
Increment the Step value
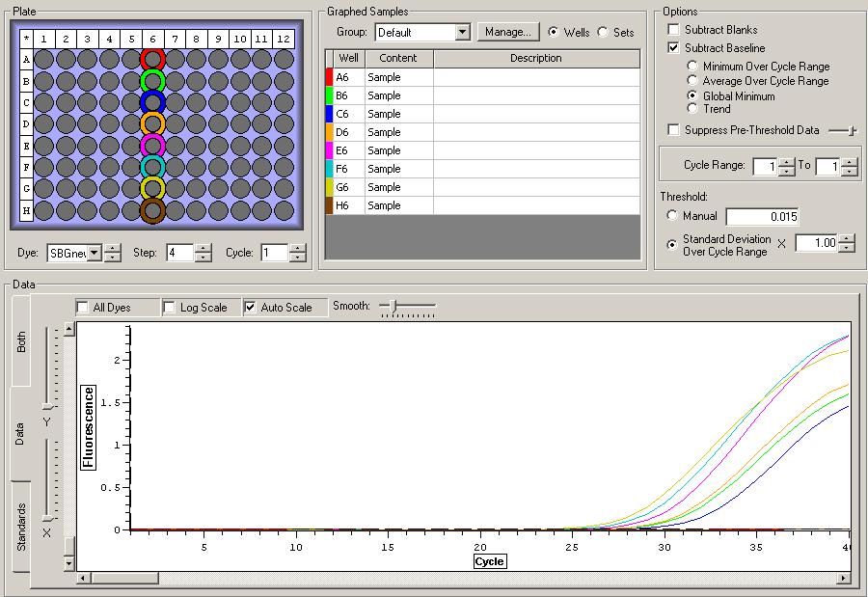click(x=203, y=249)
